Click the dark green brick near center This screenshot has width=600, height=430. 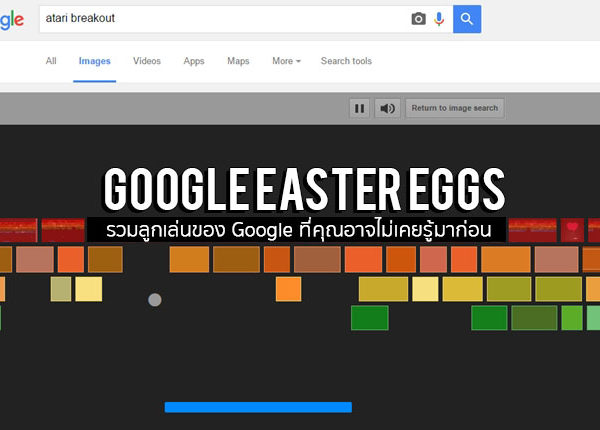tap(369, 318)
